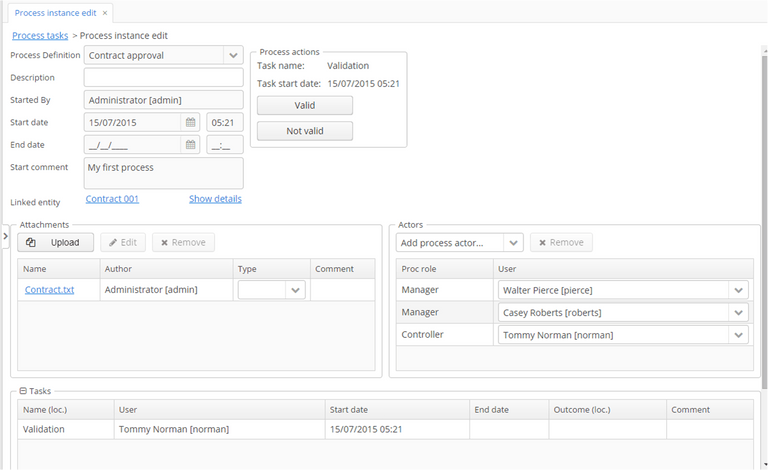Click the Show details link
Screen dimensions: 768x470
(216, 199)
